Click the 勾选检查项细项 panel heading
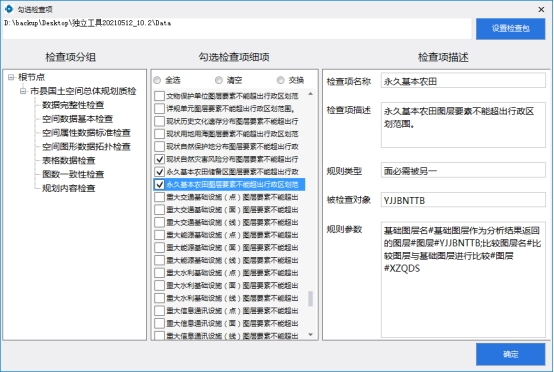The width and height of the screenshot is (554, 372). (234, 57)
